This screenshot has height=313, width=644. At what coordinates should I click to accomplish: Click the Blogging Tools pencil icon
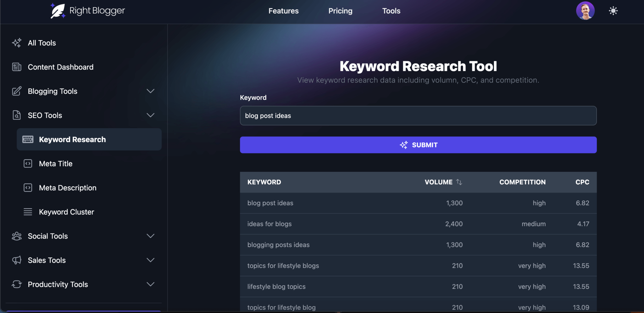click(x=17, y=91)
